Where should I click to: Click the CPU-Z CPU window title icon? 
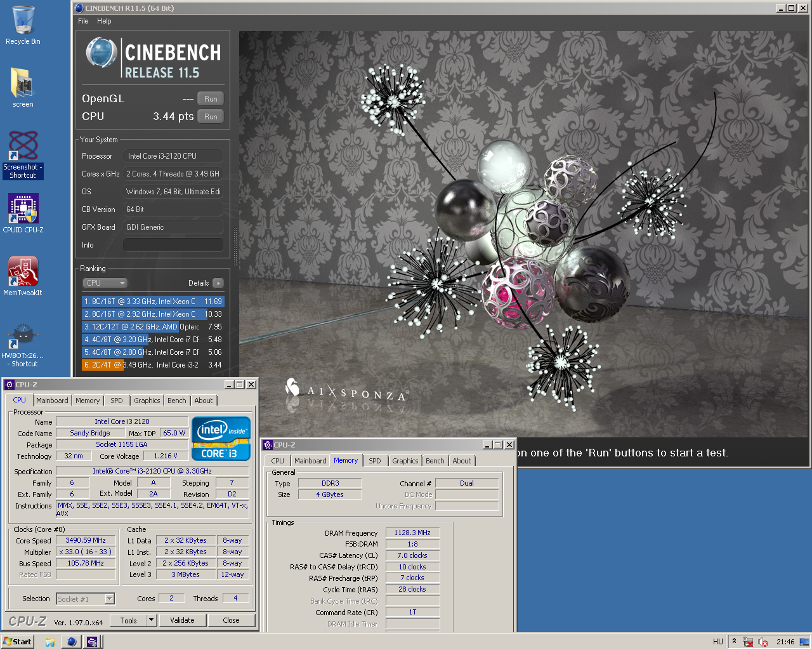click(9, 385)
